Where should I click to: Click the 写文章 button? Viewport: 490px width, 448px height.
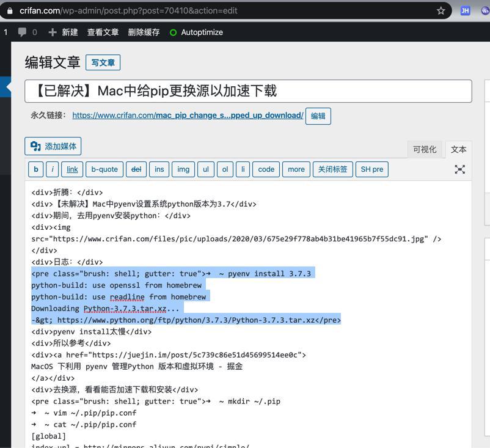(103, 62)
